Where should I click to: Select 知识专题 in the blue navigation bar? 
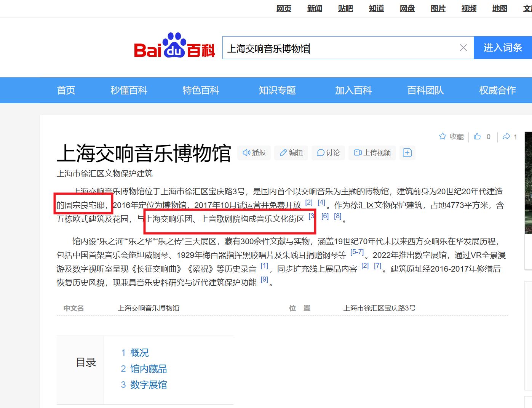277,90
